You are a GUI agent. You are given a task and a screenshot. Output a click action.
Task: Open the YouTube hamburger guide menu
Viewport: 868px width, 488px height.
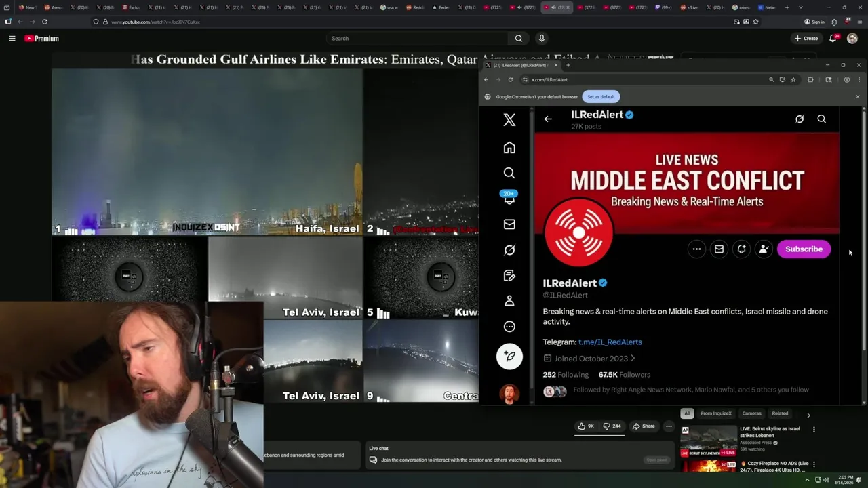point(12,39)
